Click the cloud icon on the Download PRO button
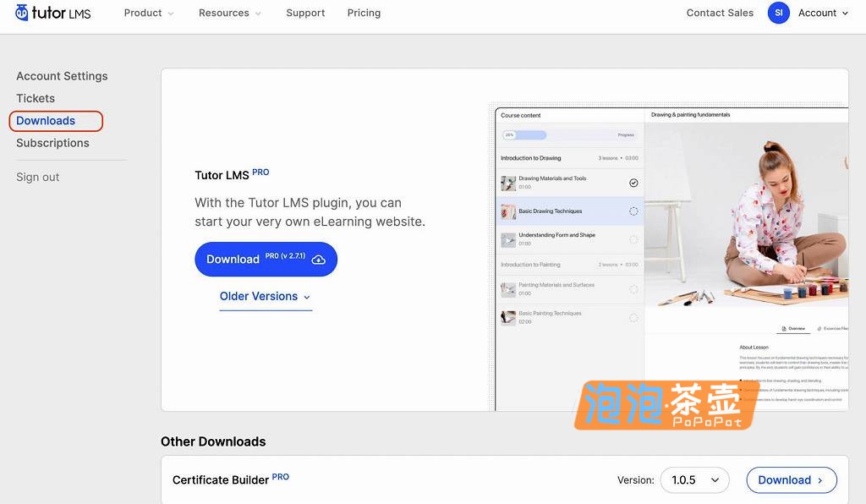Image resolution: width=866 pixels, height=504 pixels. (x=318, y=259)
